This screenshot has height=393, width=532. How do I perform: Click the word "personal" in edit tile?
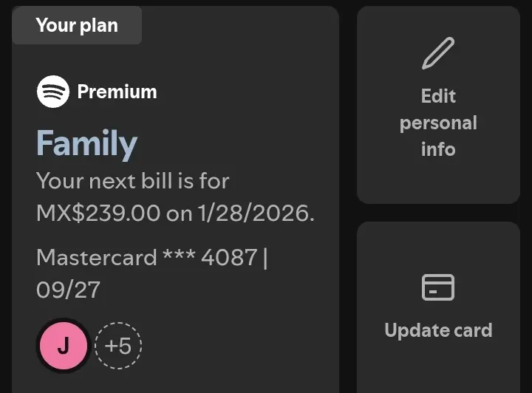pyautogui.click(x=438, y=123)
